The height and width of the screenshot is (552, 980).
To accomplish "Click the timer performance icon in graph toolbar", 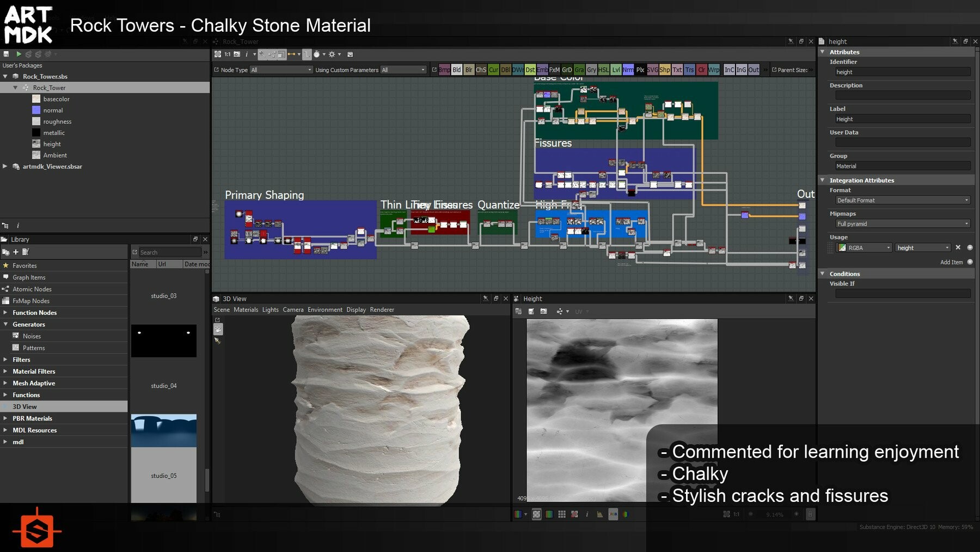I will (x=316, y=54).
